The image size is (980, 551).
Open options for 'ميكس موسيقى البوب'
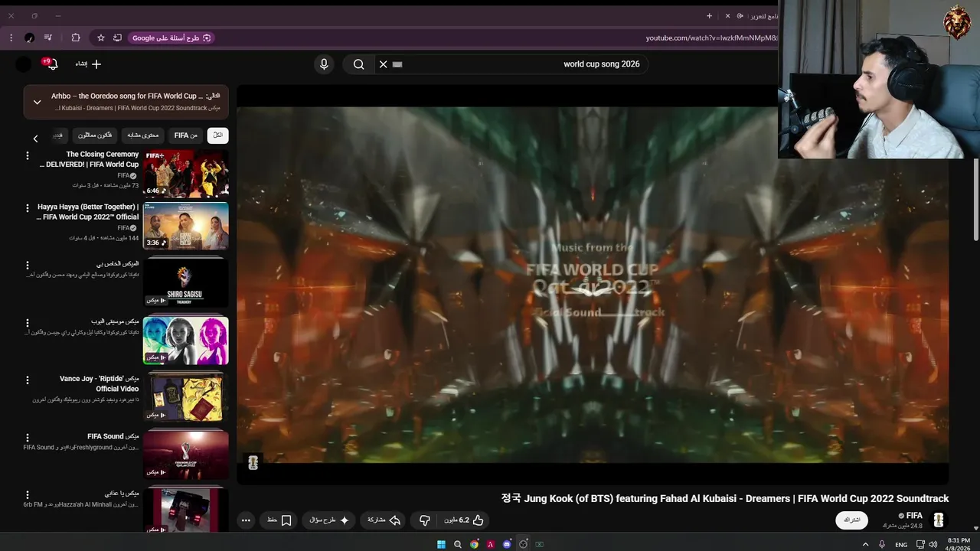point(28,323)
